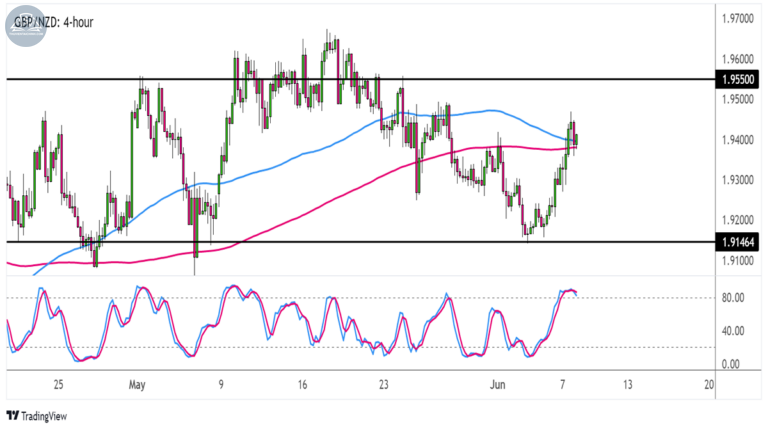Click the 23 date label on time axis
This screenshot has height=432, width=768.
(384, 384)
